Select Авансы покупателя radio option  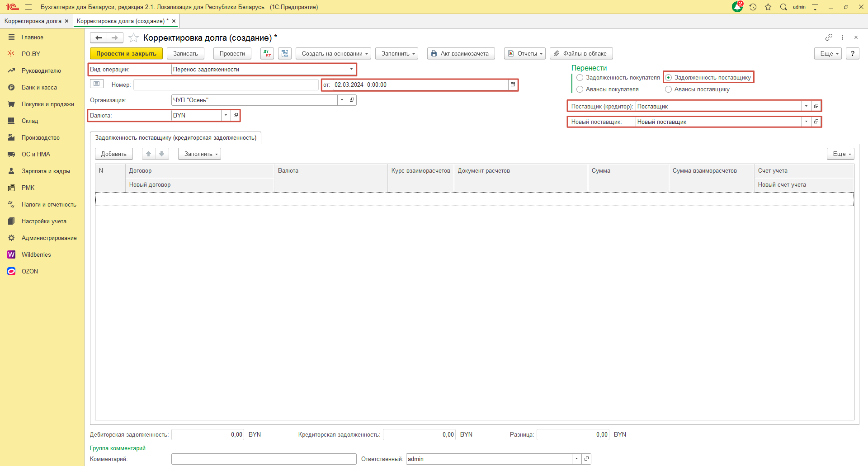tap(580, 89)
